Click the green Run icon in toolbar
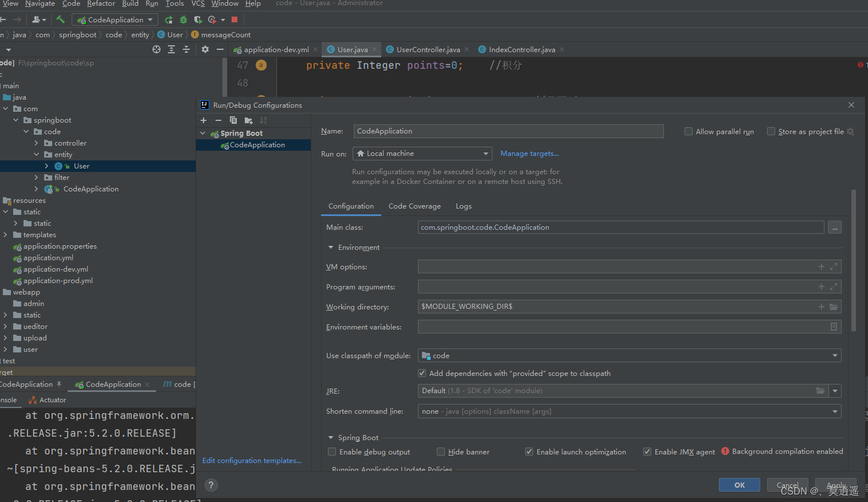 point(169,19)
